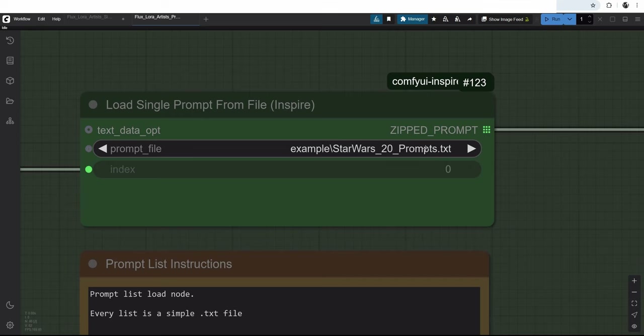
Task: Open browser extensions puzzle icon
Action: pos(609,6)
